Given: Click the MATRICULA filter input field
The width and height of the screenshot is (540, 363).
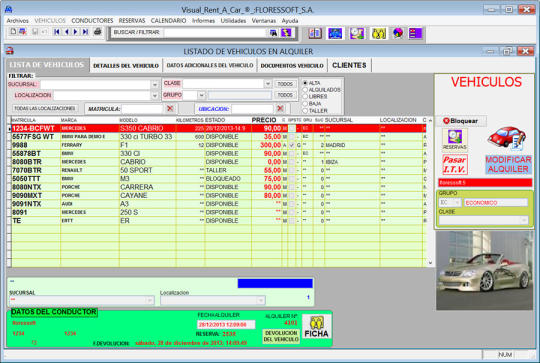Looking at the screenshot, I should (142, 109).
